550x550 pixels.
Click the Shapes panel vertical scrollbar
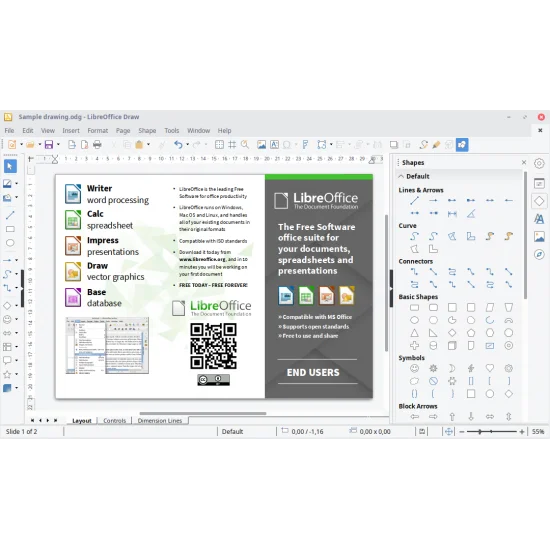tap(525, 235)
